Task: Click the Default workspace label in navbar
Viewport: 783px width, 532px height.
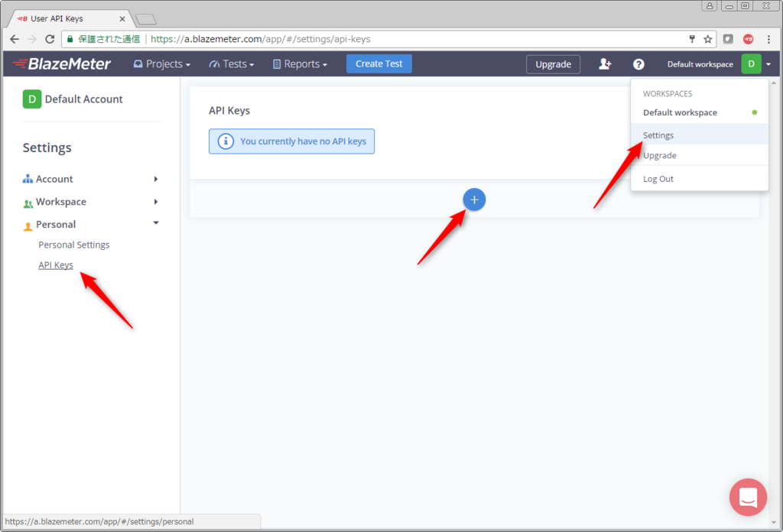Action: click(700, 64)
